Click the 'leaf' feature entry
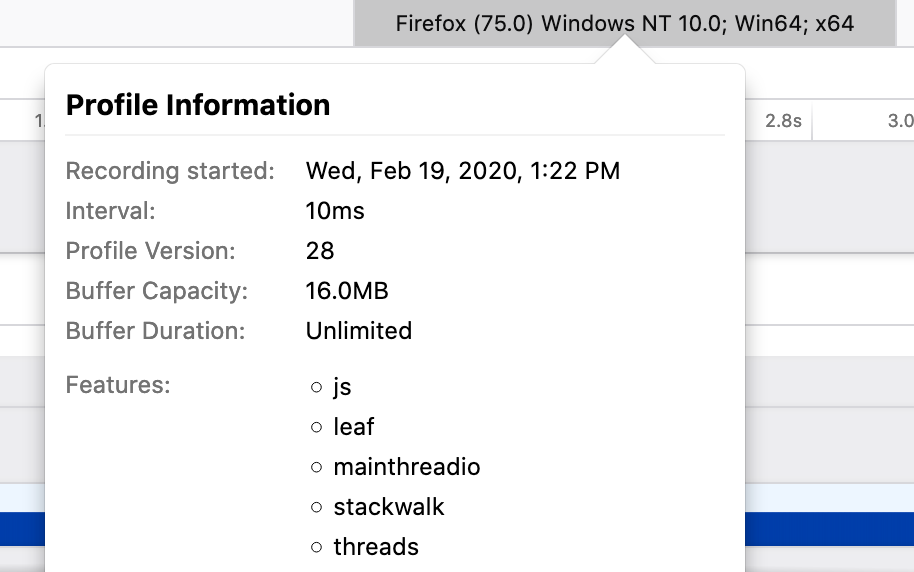Screen dimensions: 914x572 tap(354, 427)
